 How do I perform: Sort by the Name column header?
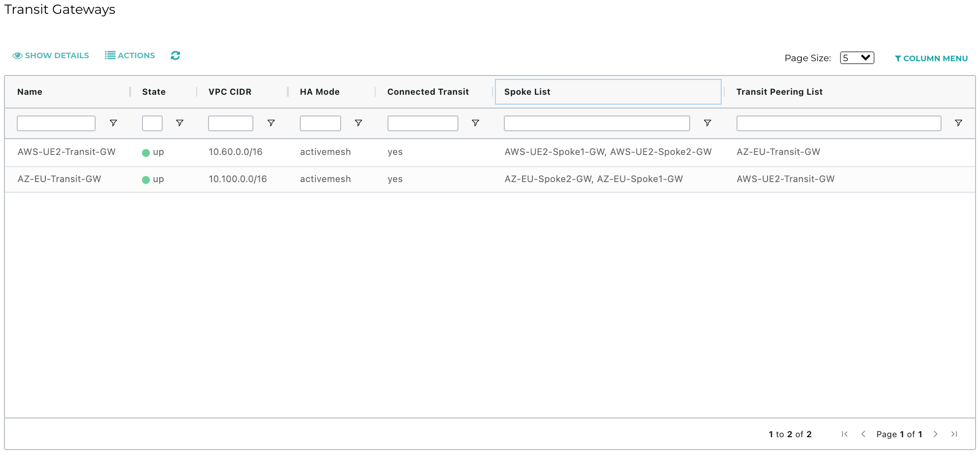pos(30,92)
